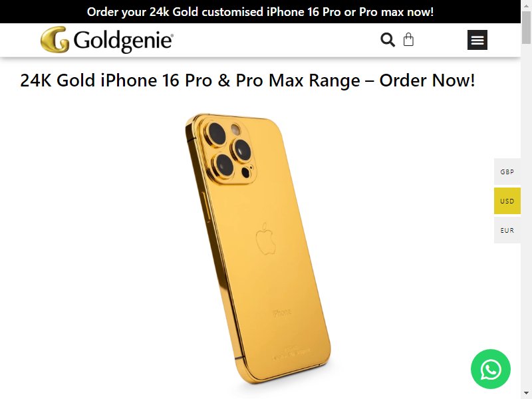Switch currency to GBP

[x=507, y=172]
